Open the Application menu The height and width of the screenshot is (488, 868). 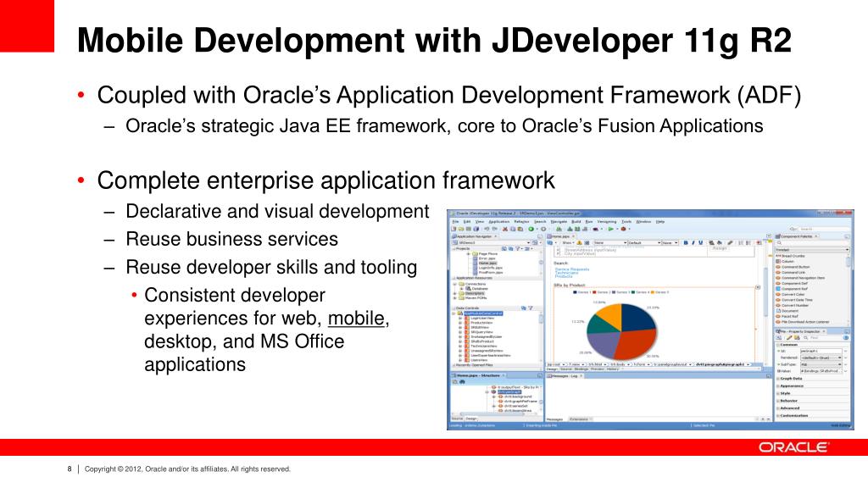click(498, 222)
